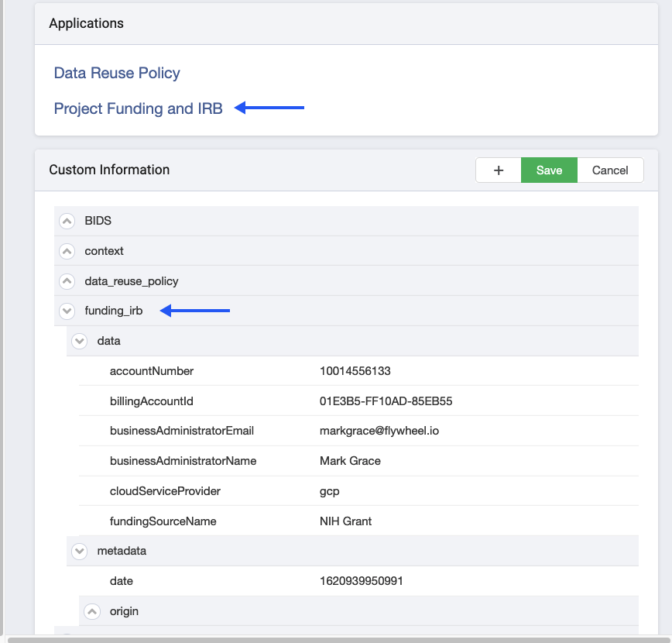Image resolution: width=672 pixels, height=643 pixels.
Task: Edit the NIH Grant funding source value
Action: [345, 521]
